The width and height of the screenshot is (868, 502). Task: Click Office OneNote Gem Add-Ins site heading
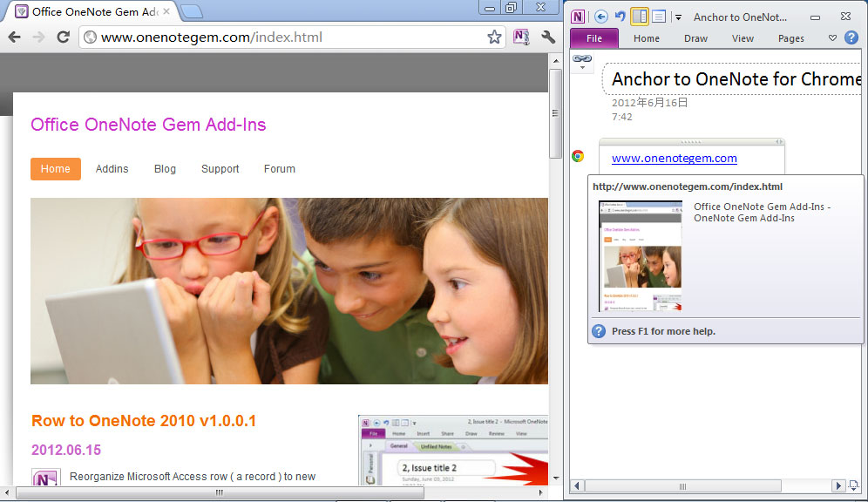pos(148,125)
